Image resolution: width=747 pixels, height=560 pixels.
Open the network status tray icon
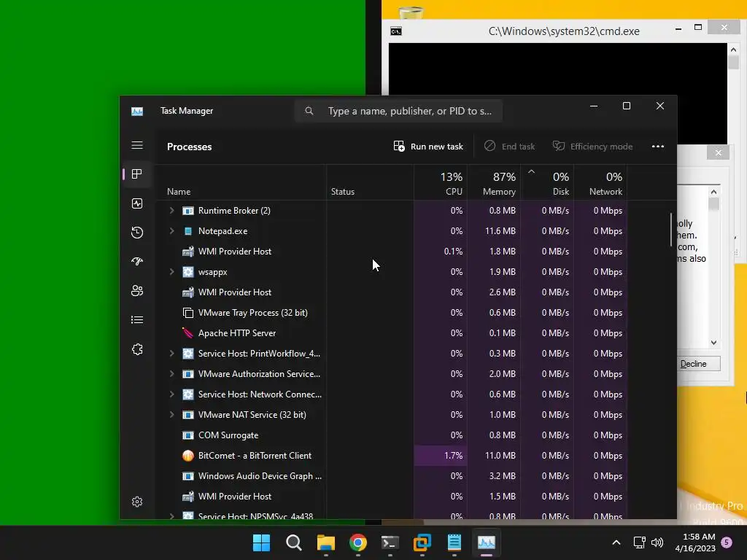pos(639,542)
